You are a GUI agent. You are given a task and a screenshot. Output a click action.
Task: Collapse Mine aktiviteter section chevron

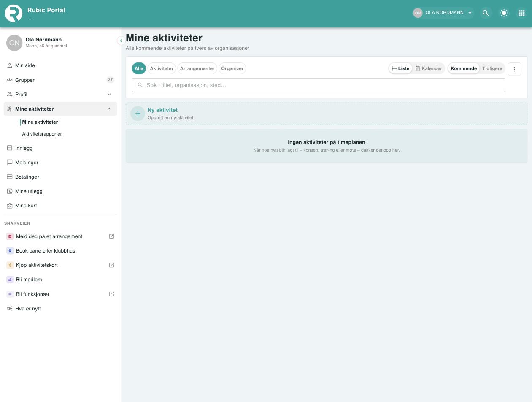pyautogui.click(x=109, y=109)
